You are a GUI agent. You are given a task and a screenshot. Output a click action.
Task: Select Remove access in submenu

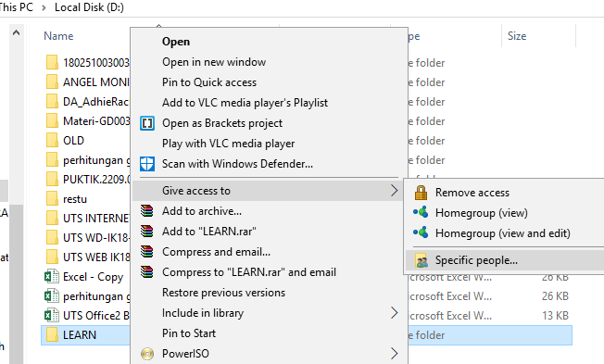pos(472,193)
